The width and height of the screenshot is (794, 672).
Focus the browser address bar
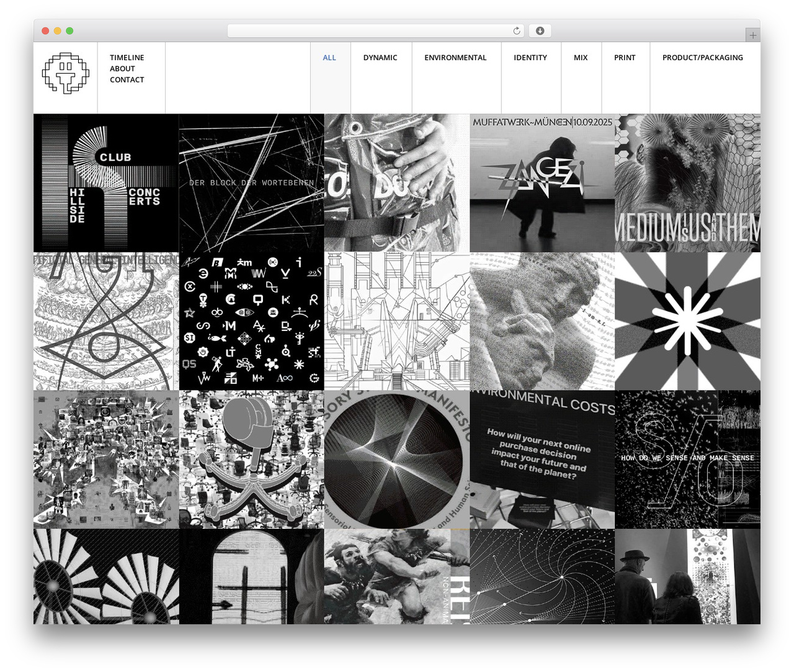point(376,31)
